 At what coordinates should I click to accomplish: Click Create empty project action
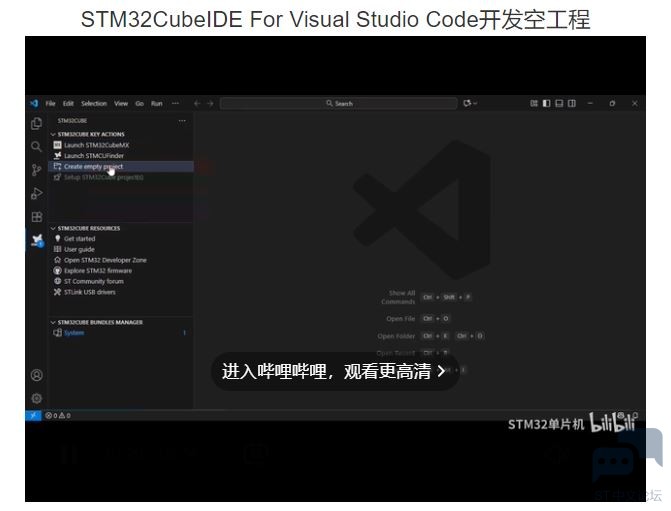92,166
